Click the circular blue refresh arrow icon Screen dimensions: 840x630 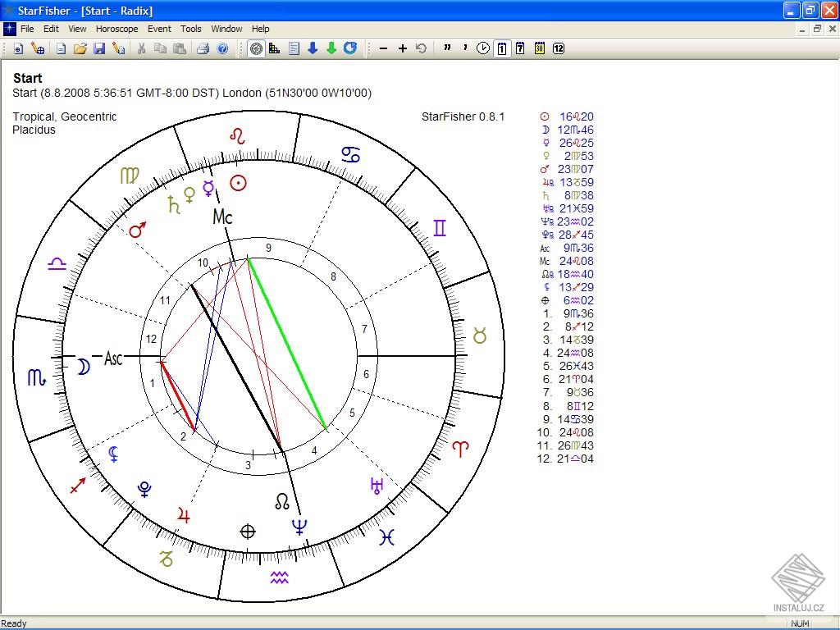(x=350, y=48)
